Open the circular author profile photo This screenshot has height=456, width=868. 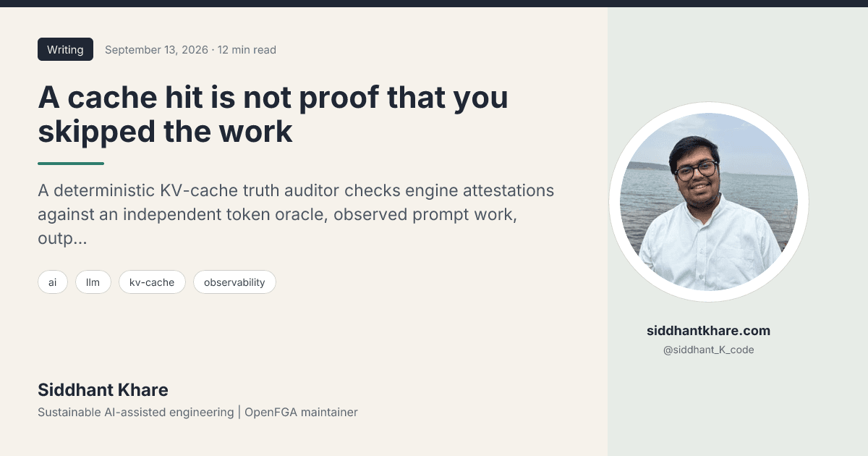pos(709,202)
